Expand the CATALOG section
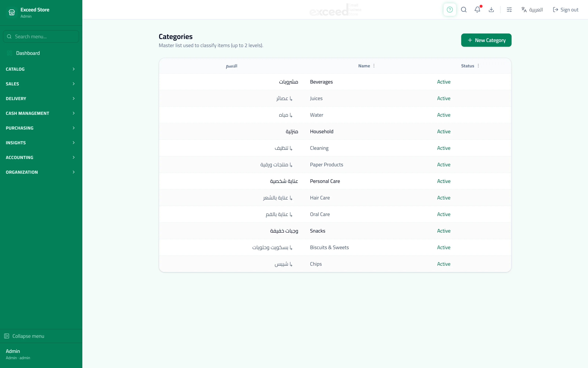 41,69
